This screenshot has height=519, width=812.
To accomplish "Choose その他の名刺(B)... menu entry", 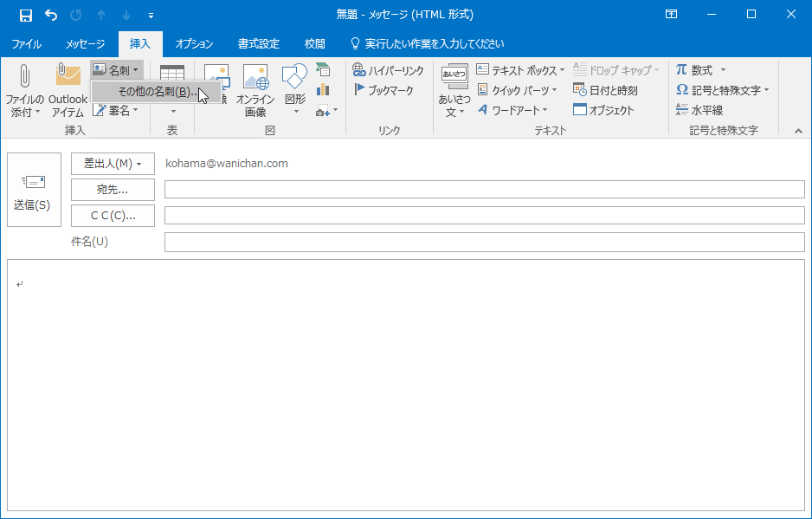I will coord(157,93).
